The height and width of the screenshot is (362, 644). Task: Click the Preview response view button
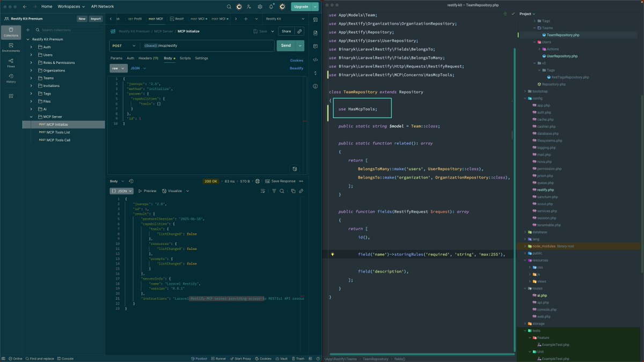148,191
